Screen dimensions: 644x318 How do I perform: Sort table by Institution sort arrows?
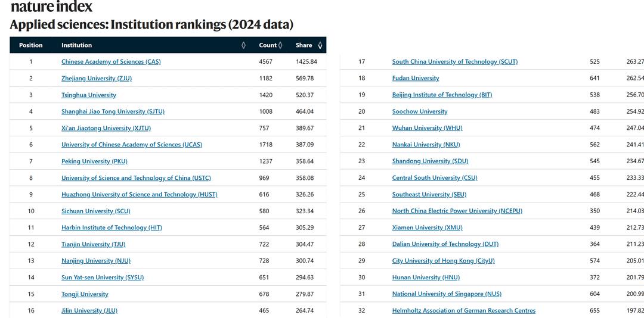[x=243, y=45]
